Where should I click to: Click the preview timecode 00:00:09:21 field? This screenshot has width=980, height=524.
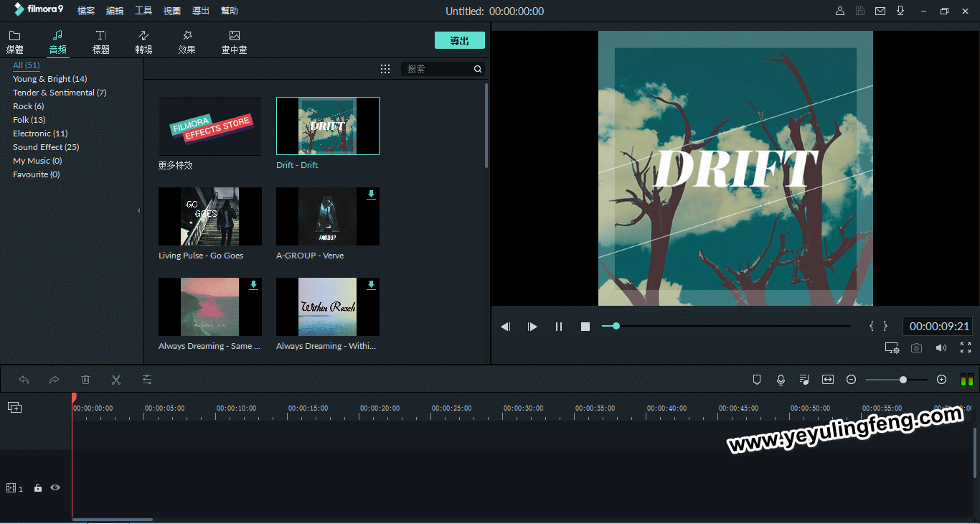pyautogui.click(x=940, y=326)
